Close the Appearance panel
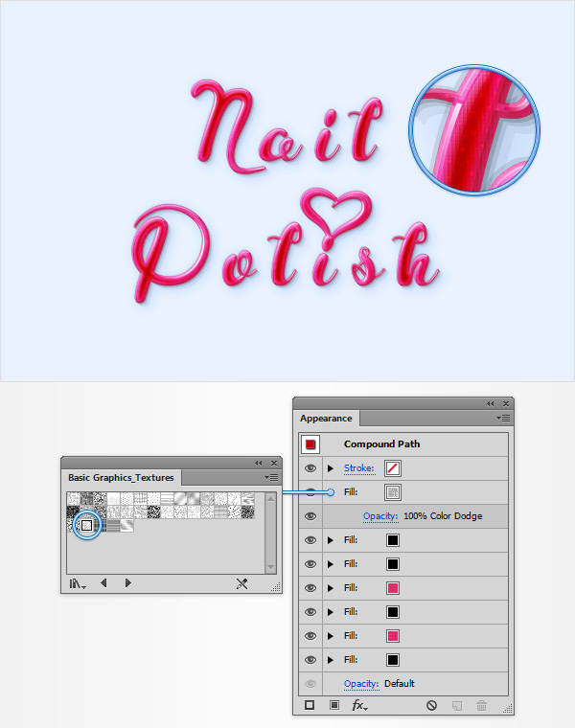The height and width of the screenshot is (728, 575). [506, 403]
